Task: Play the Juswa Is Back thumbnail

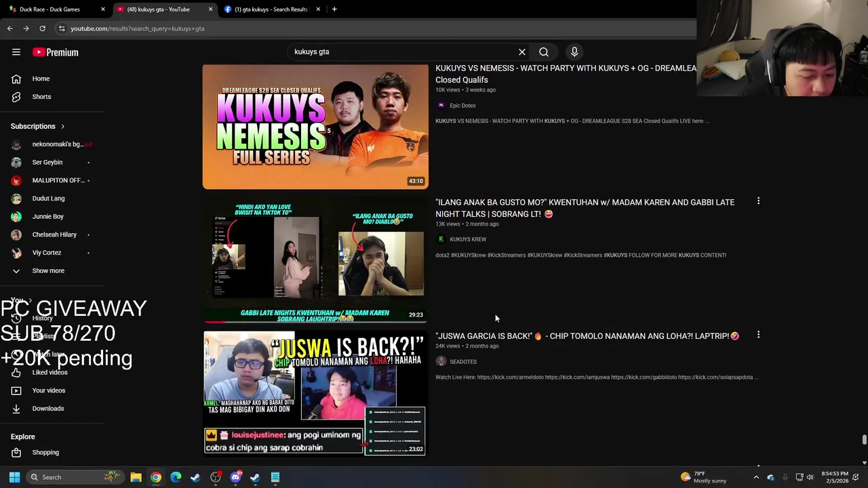Action: [315, 393]
